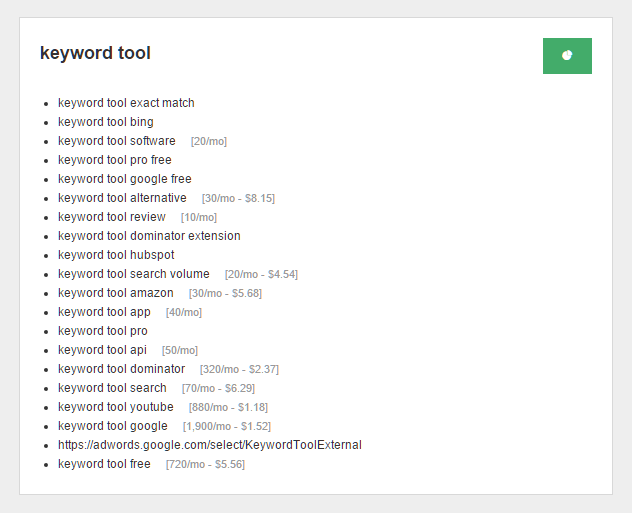Click the "keyword tool app" keyword
This screenshot has width=632, height=513.
coord(104,312)
